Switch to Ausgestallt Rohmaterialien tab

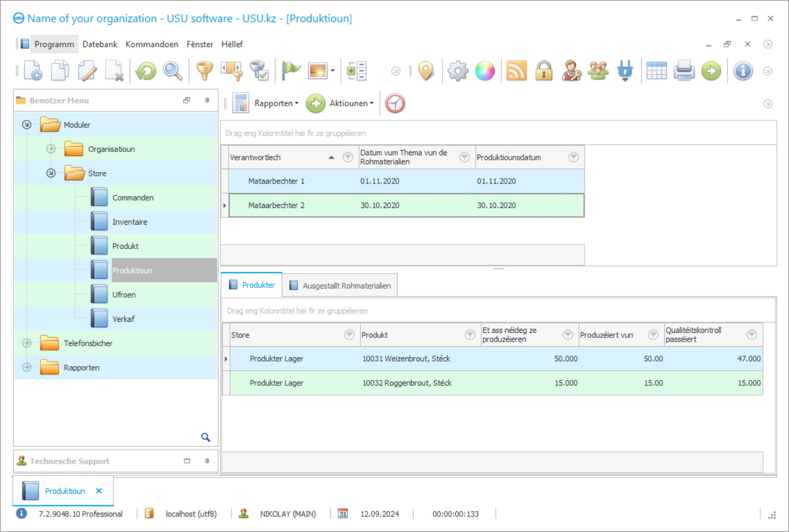click(340, 286)
